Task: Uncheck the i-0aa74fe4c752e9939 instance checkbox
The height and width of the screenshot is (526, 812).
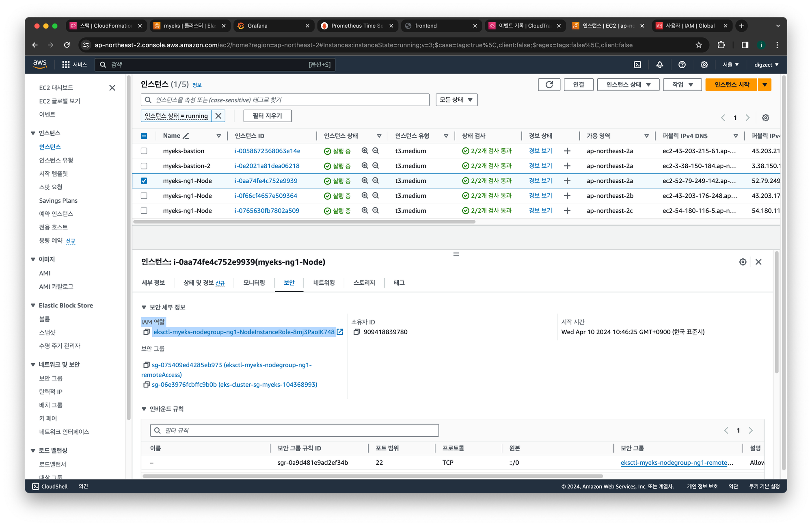Action: (x=144, y=181)
